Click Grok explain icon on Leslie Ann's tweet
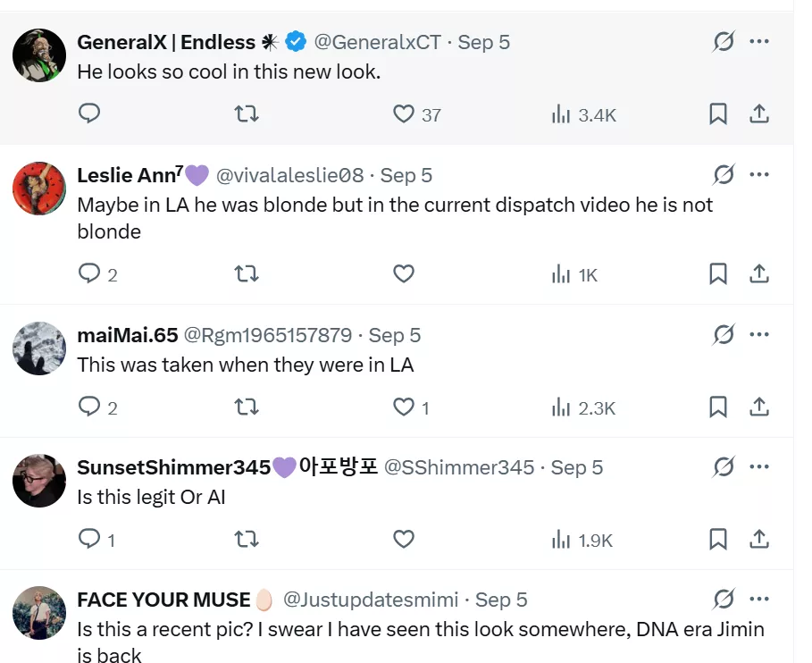This screenshot has height=663, width=812. (724, 175)
